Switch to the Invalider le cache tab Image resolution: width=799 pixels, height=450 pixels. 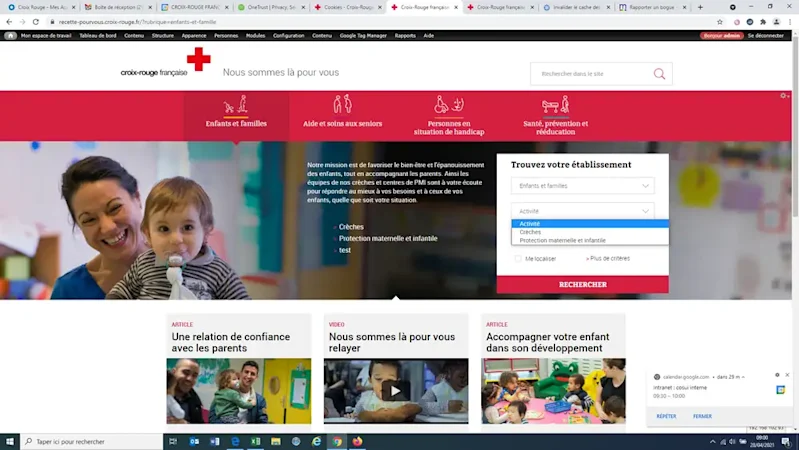(x=577, y=7)
